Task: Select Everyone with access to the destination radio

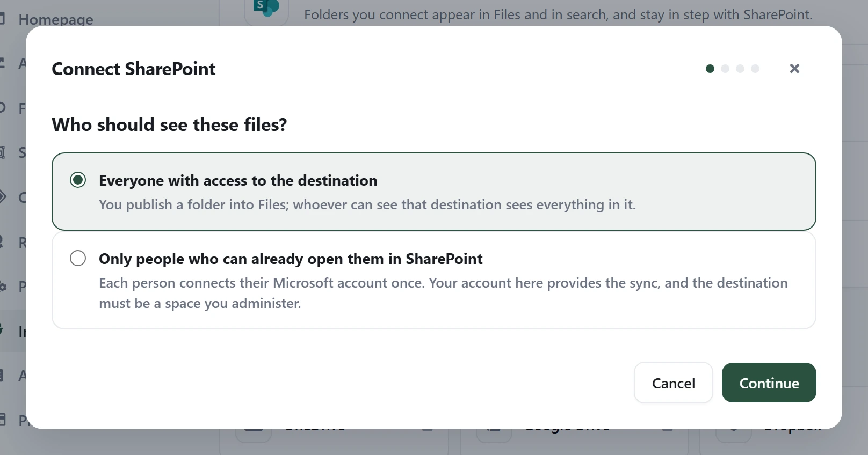Action: coord(78,180)
